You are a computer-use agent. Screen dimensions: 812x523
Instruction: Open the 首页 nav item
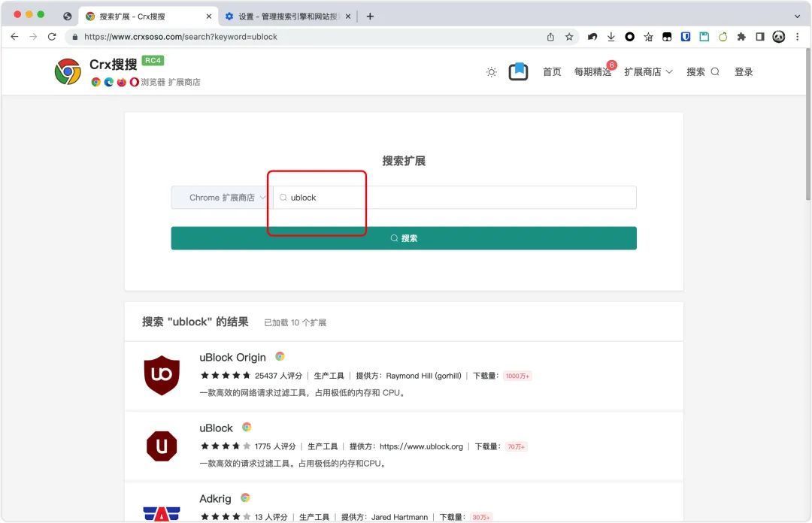tap(552, 72)
